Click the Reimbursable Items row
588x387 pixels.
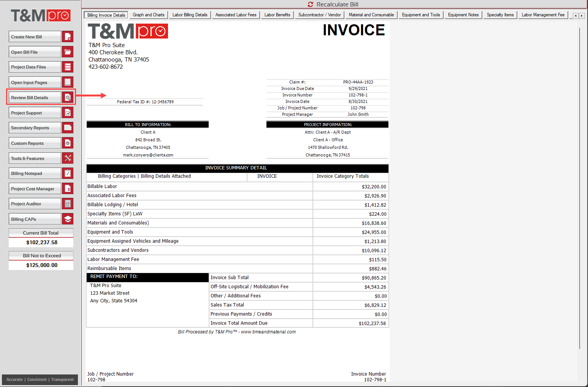coord(238,269)
